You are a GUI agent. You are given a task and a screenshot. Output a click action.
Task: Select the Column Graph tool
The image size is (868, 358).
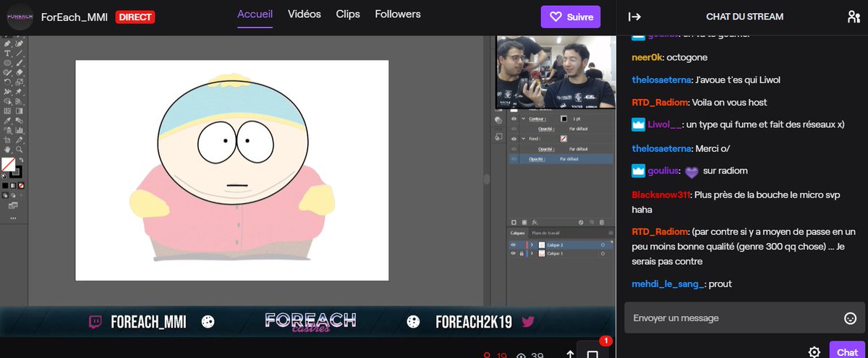click(x=20, y=130)
